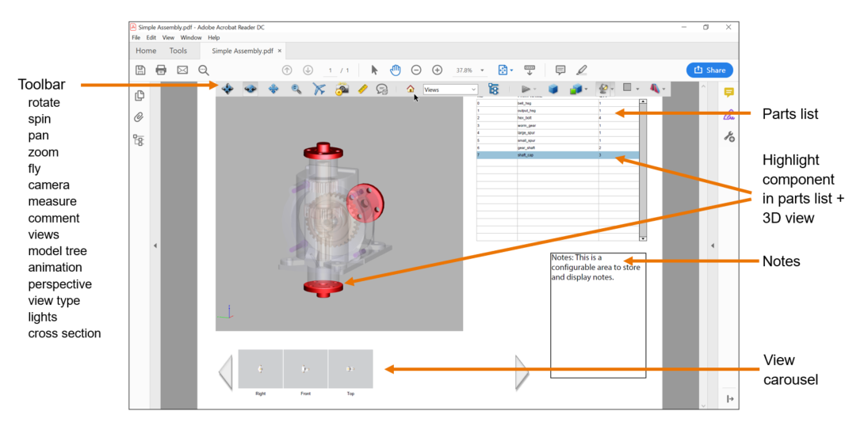Open attachments paperclip panel
Image resolution: width=868 pixels, height=434 pixels.
pos(139,117)
